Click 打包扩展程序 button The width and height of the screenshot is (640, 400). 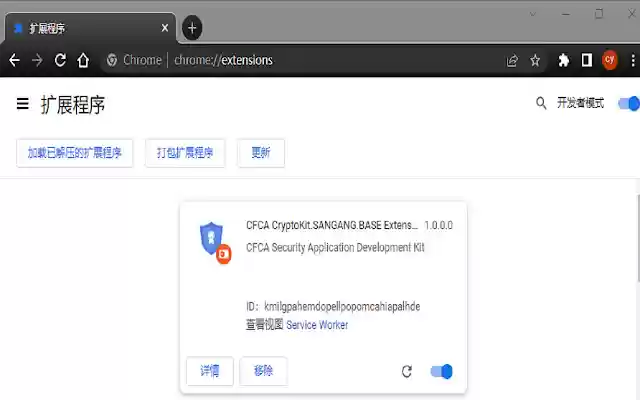pyautogui.click(x=185, y=153)
